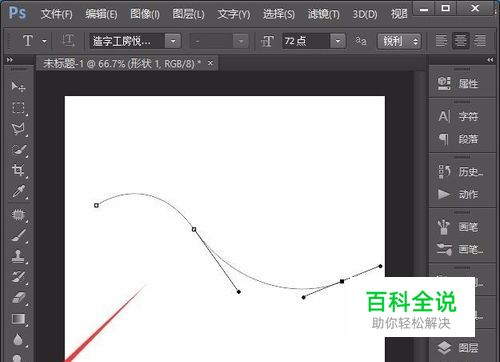The image size is (500, 362).
Task: Align text right
Action: point(480,41)
